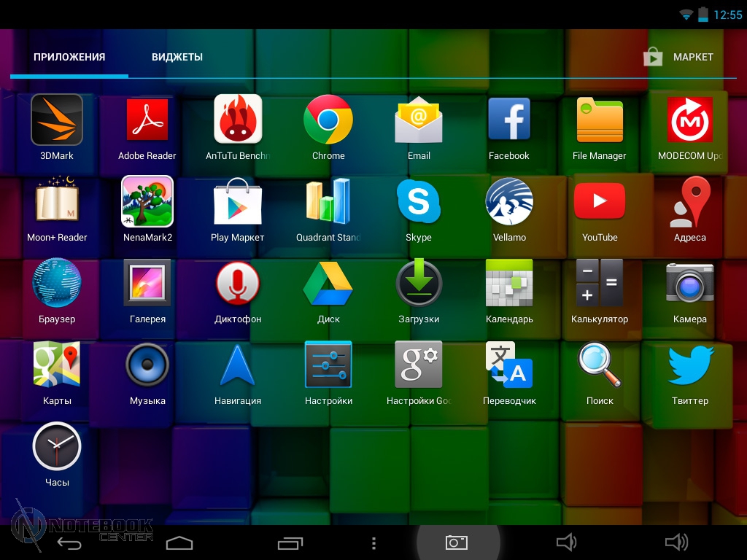
Task: Launch Google Drive (Диск)
Action: tap(328, 284)
